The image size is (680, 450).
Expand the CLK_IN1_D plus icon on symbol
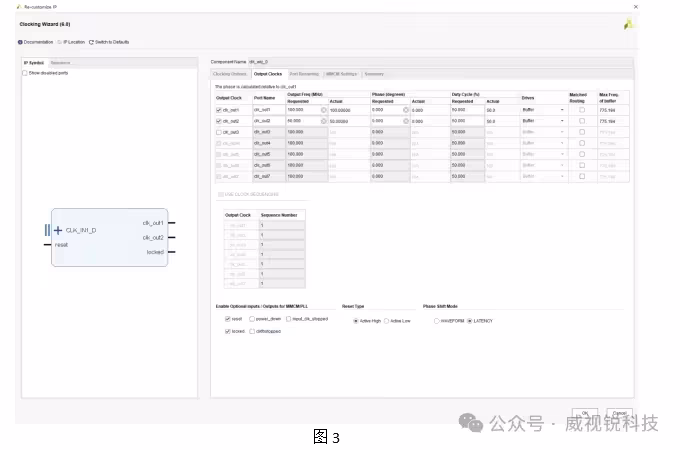(58, 230)
